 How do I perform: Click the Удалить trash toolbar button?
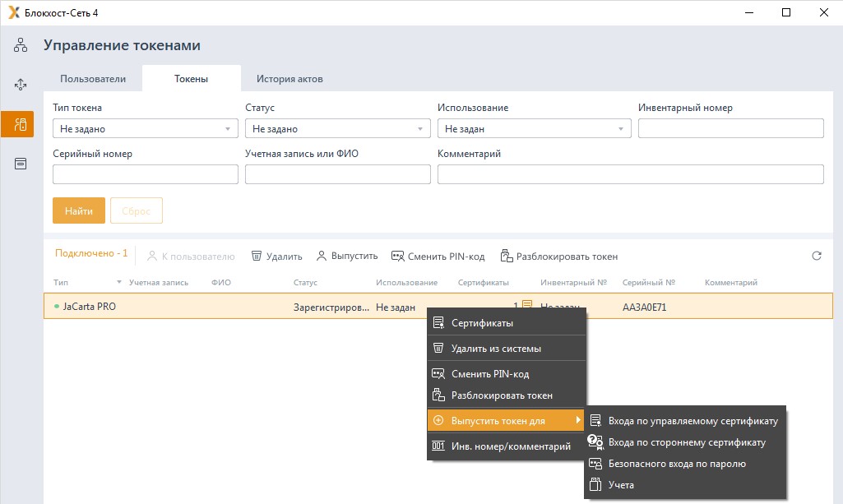tap(276, 257)
